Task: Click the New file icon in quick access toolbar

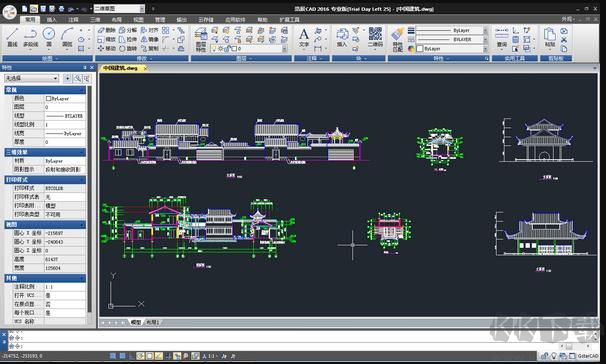Action: 25,9
